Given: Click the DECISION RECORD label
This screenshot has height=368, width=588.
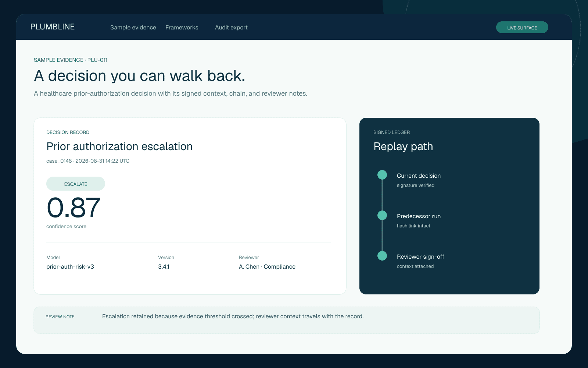Looking at the screenshot, I should pos(68,132).
